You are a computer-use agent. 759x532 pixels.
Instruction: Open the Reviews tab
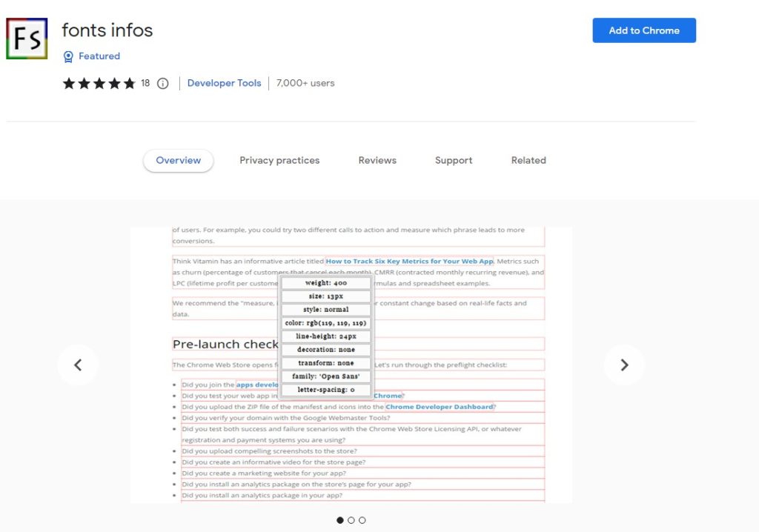tap(377, 160)
